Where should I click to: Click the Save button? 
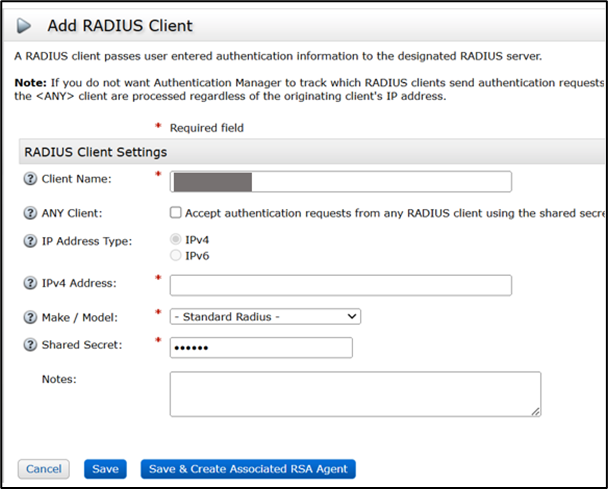click(105, 469)
